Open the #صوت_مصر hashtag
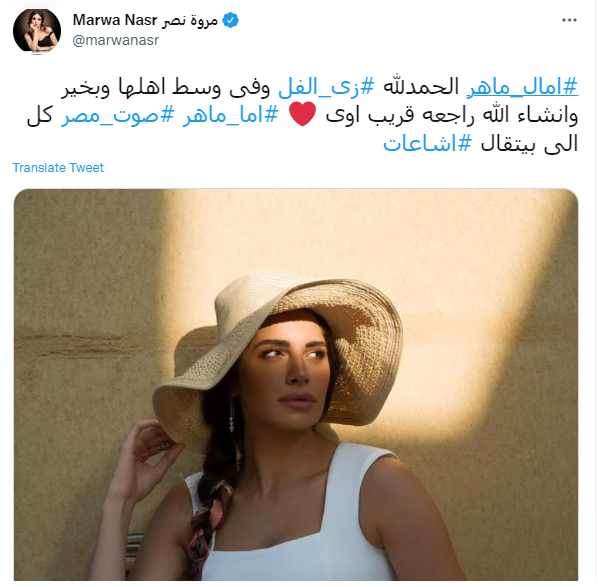The height and width of the screenshot is (587, 599). 118,115
